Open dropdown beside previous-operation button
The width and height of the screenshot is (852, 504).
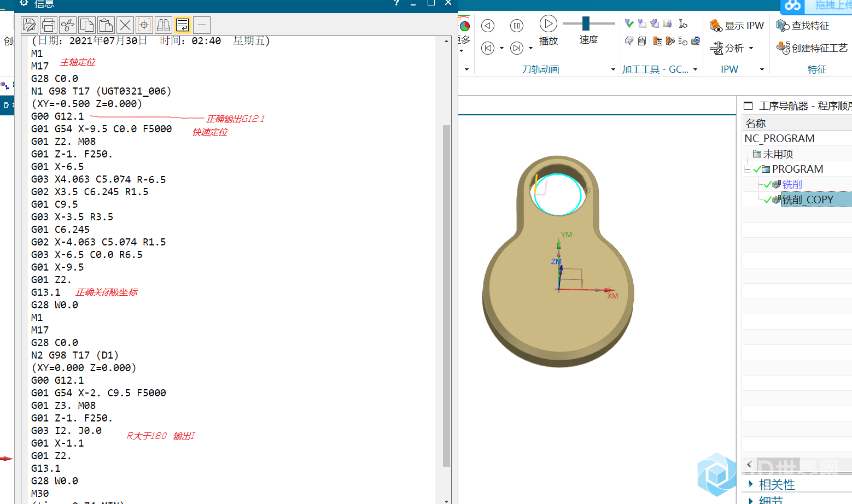coord(501,48)
